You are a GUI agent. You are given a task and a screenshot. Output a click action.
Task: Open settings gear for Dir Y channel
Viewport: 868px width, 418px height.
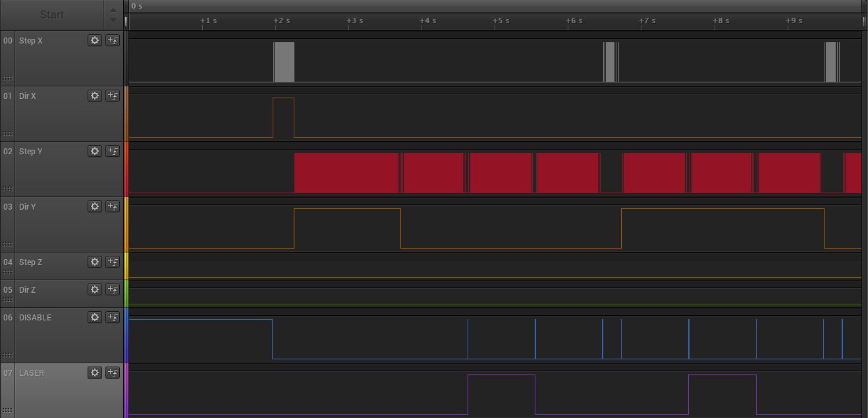point(95,206)
